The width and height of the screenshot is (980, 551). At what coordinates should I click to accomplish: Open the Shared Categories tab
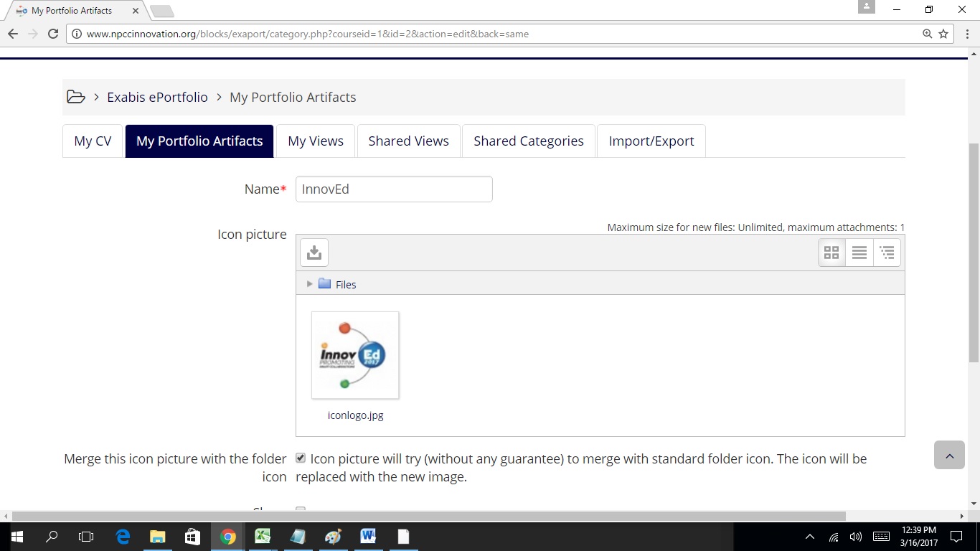pos(529,141)
